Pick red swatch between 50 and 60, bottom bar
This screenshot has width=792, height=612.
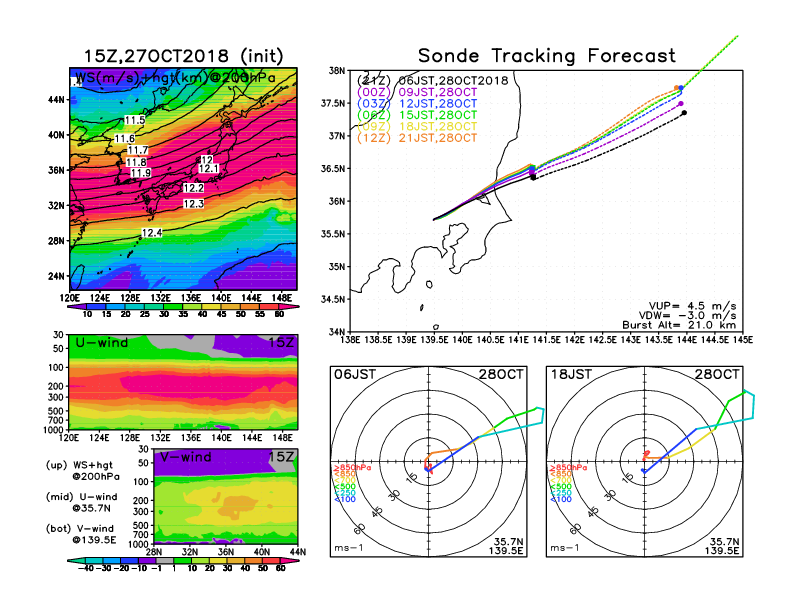tap(271, 561)
